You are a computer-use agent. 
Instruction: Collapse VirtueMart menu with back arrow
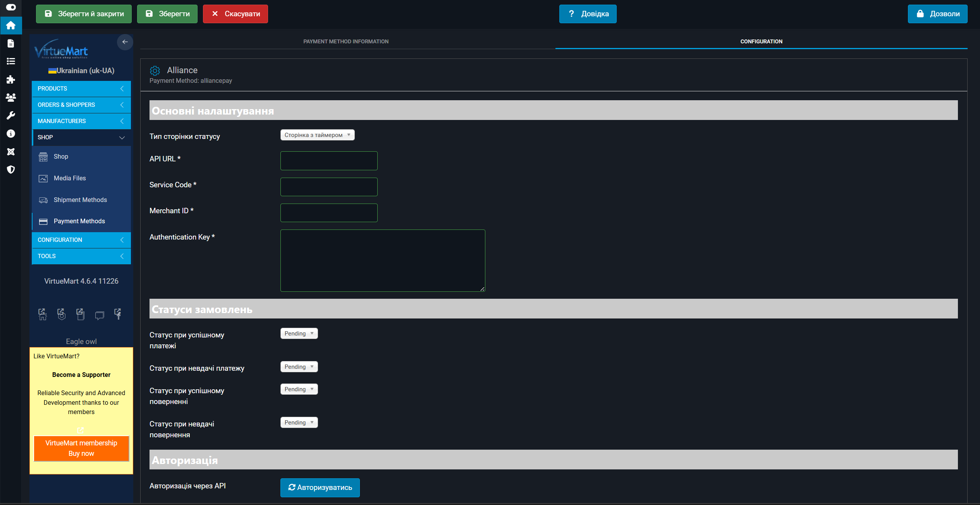[x=125, y=42]
